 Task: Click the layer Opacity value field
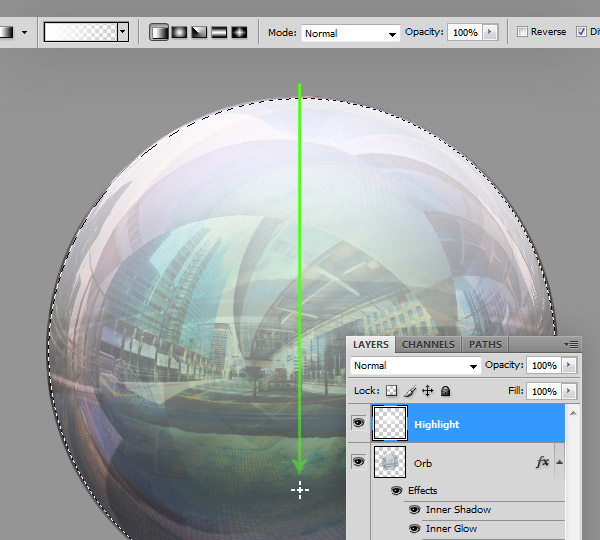[544, 365]
